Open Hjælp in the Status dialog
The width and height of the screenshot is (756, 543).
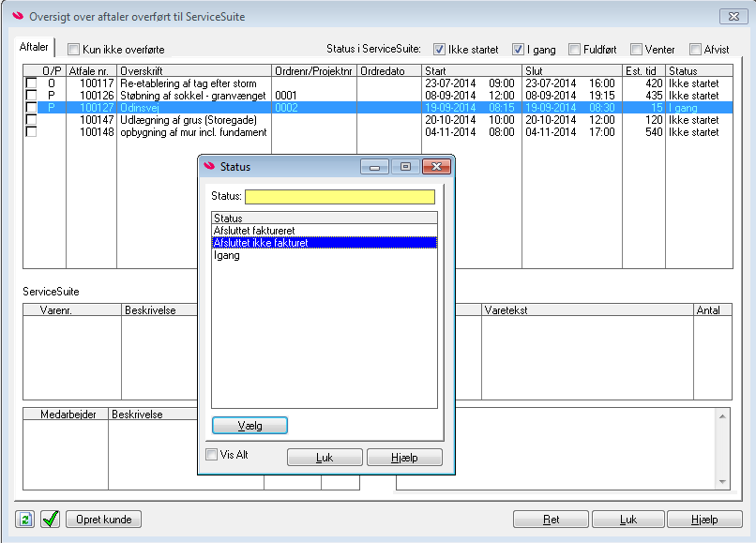coord(404,457)
